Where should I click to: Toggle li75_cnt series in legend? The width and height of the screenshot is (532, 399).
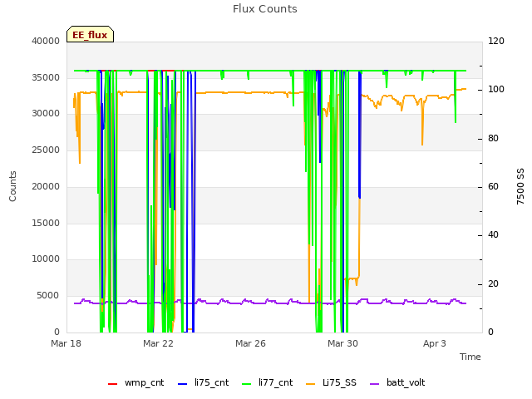click(x=204, y=383)
